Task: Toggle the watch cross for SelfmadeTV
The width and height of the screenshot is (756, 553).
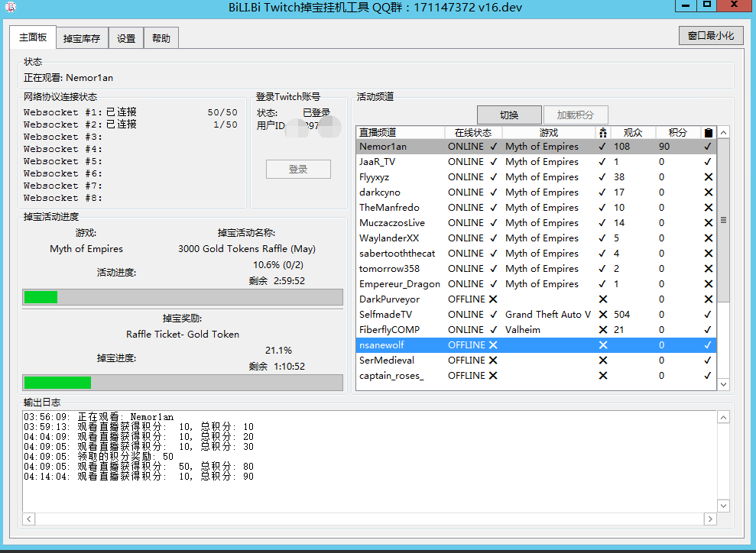Action: tap(603, 314)
